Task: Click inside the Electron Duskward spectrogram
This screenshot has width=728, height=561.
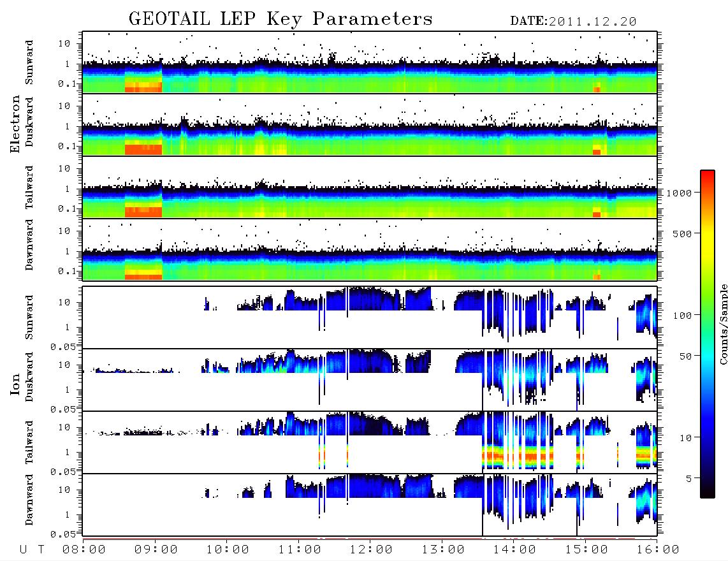Action: point(370,124)
